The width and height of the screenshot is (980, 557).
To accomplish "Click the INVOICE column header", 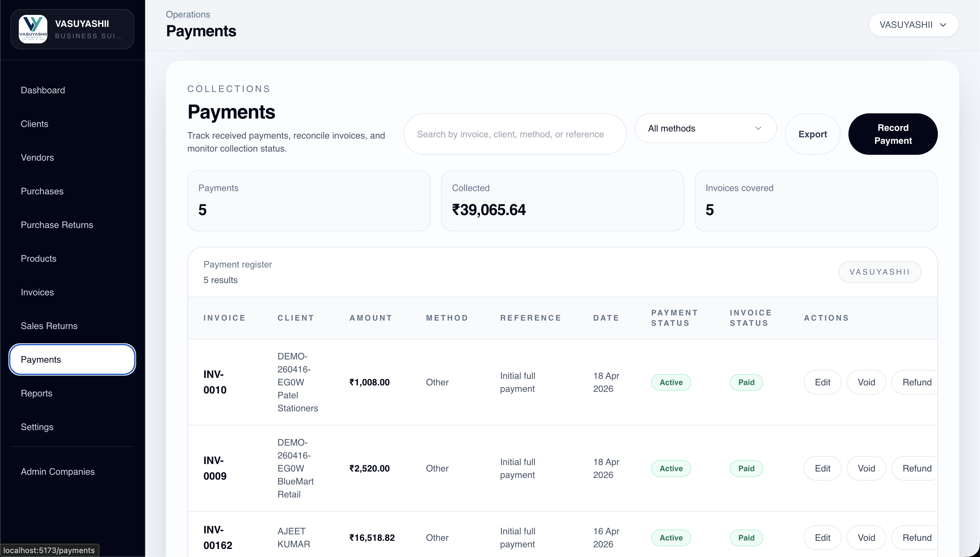I will 224,318.
